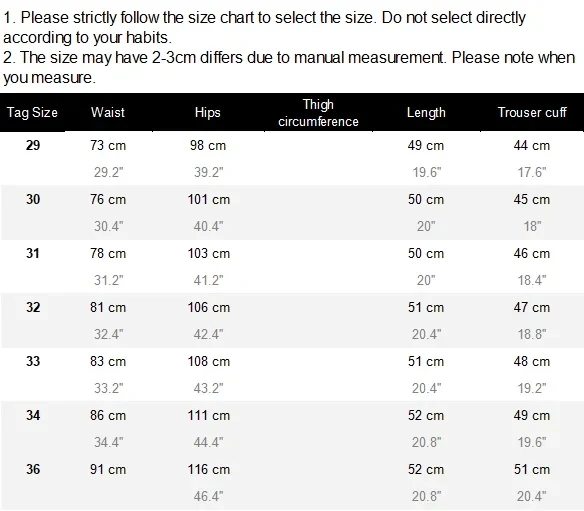Screen dimensions: 584x511
Task: Select tag size 31 row label
Action: click(33, 253)
